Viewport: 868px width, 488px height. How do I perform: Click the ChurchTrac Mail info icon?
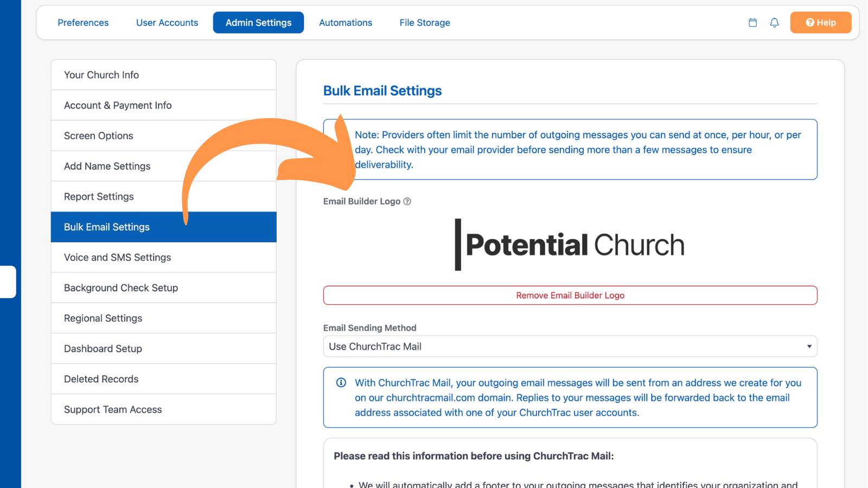pos(341,383)
